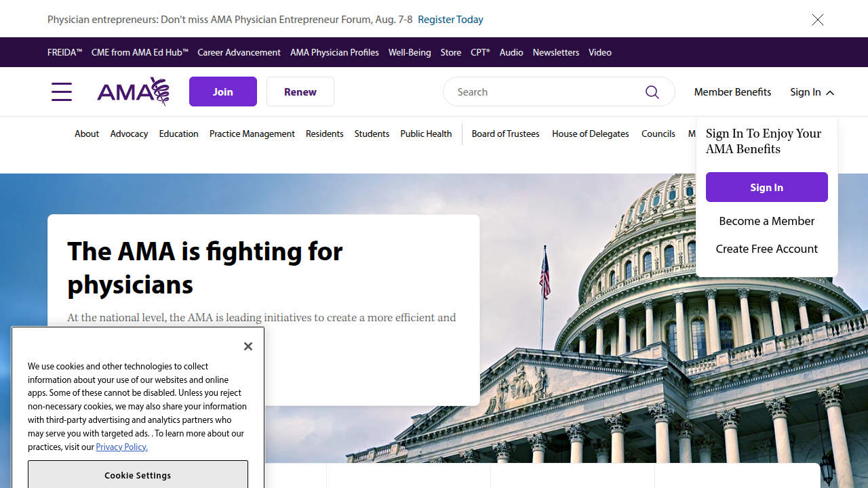This screenshot has width=868, height=488.
Task: Open Students nav item
Action: coord(372,134)
